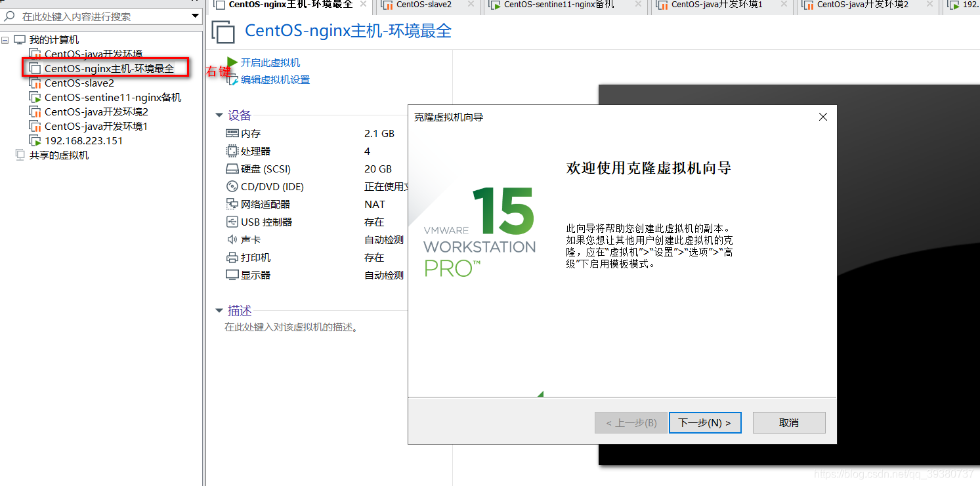Close the CentOS-java开发环境1 tab
980x486 pixels.
pos(784,5)
